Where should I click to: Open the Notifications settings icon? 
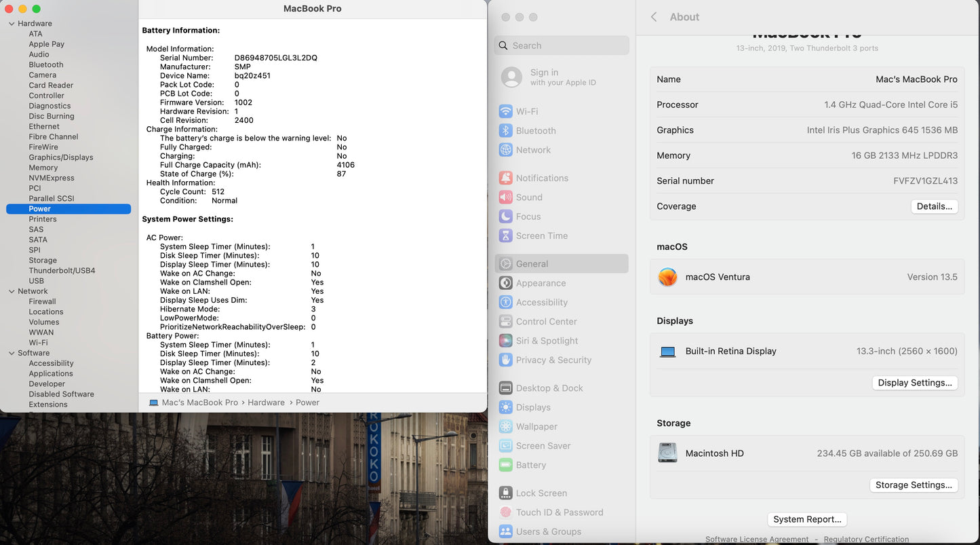click(x=505, y=178)
